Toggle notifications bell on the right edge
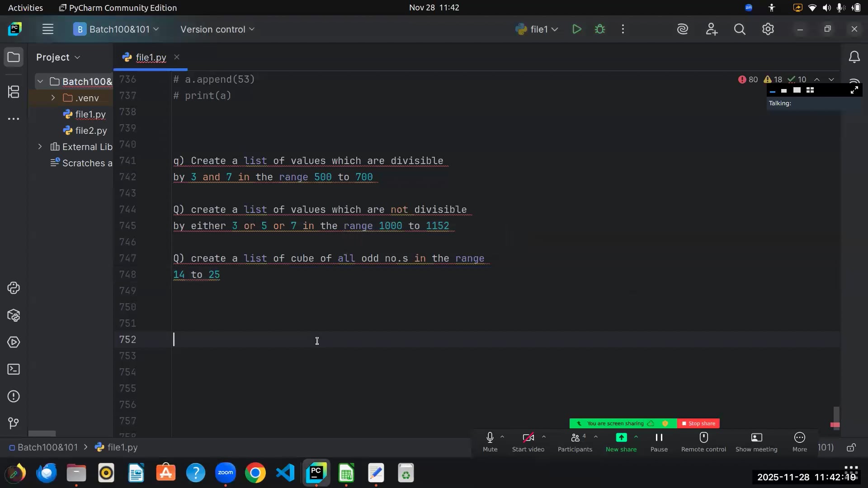Viewport: 868px width, 488px height. (x=854, y=57)
